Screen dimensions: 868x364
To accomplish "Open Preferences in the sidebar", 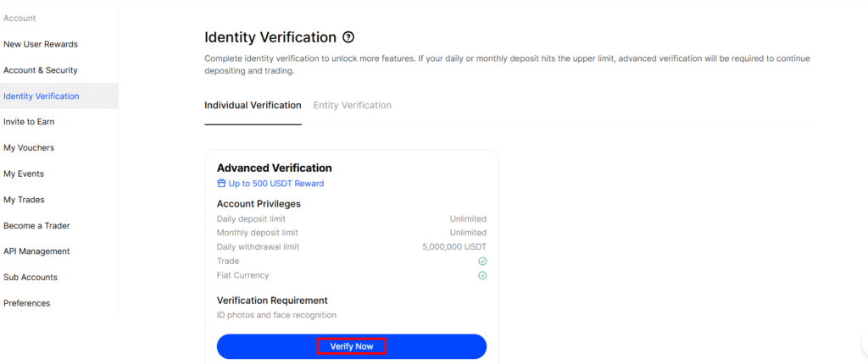I will pyautogui.click(x=26, y=303).
